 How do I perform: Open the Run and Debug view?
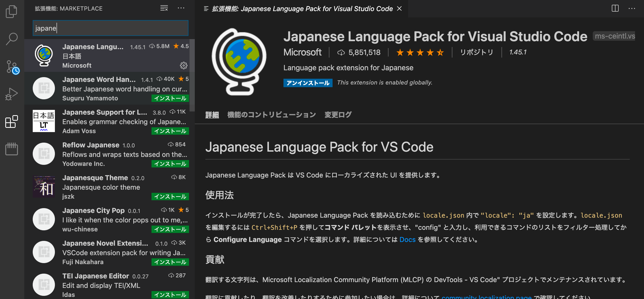pos(12,94)
